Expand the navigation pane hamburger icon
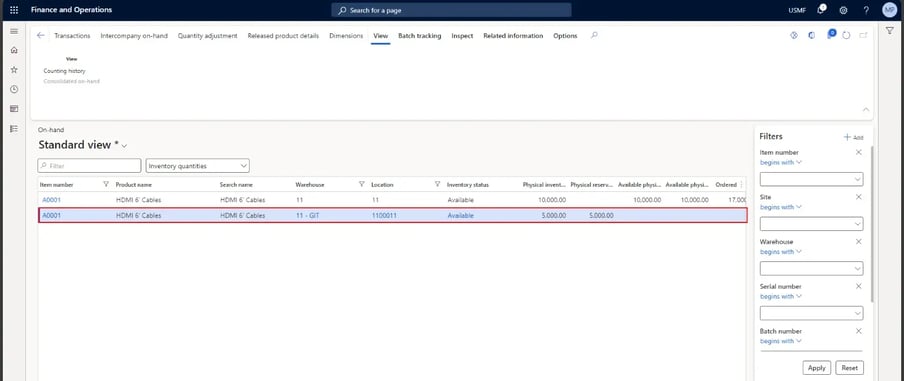Image resolution: width=904 pixels, height=381 pixels. [14, 31]
